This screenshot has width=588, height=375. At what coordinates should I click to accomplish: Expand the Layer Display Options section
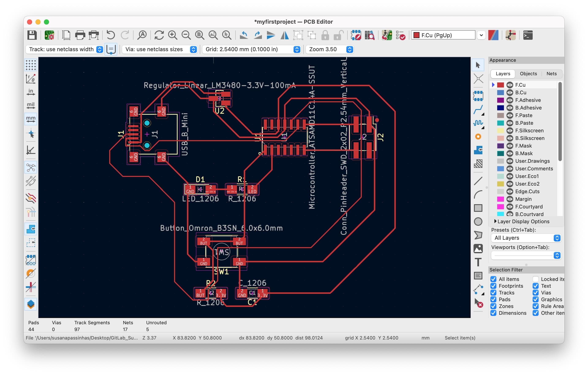point(522,221)
